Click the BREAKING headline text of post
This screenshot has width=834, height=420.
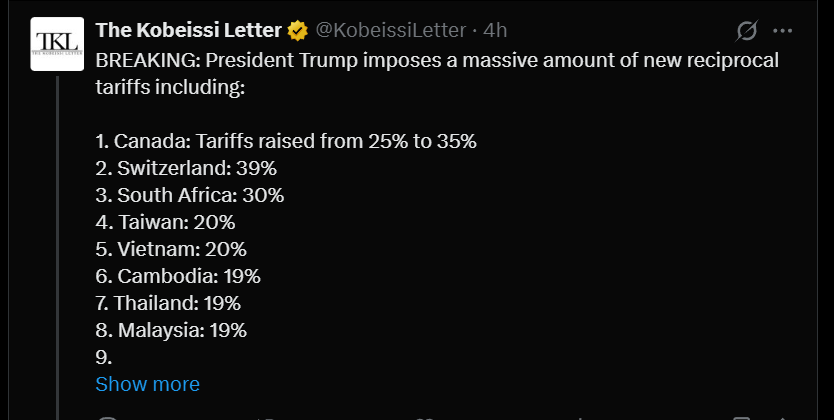(437, 73)
